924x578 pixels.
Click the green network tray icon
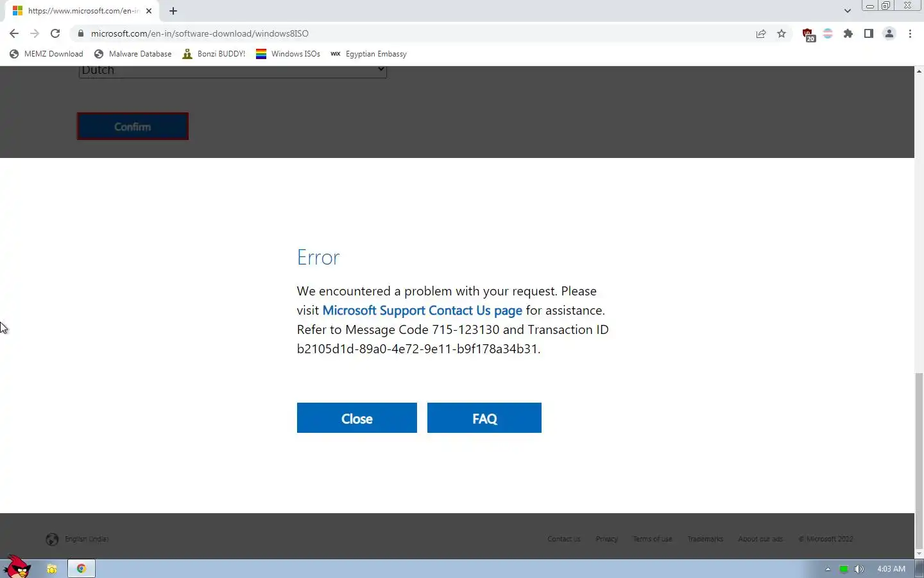coord(844,569)
